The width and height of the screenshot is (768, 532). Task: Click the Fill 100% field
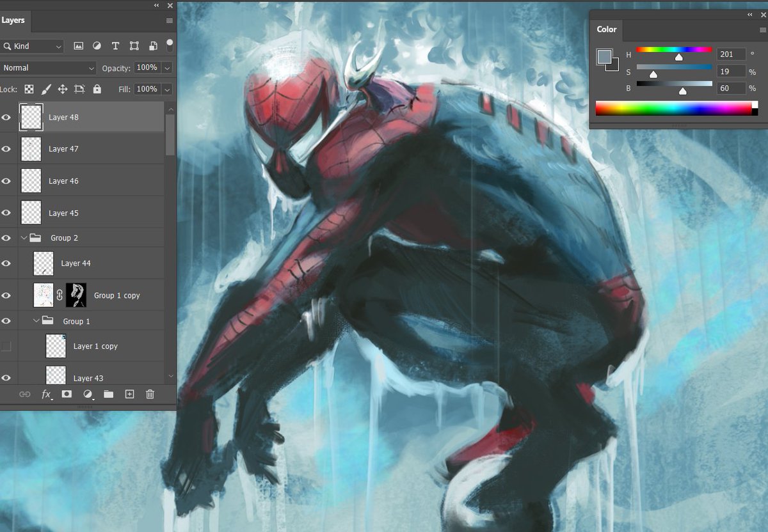tap(147, 89)
